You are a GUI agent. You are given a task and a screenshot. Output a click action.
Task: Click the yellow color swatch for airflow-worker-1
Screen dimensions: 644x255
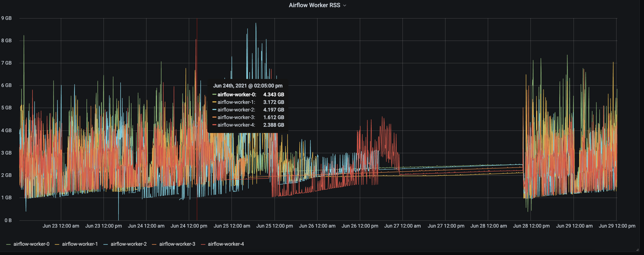(x=57, y=244)
